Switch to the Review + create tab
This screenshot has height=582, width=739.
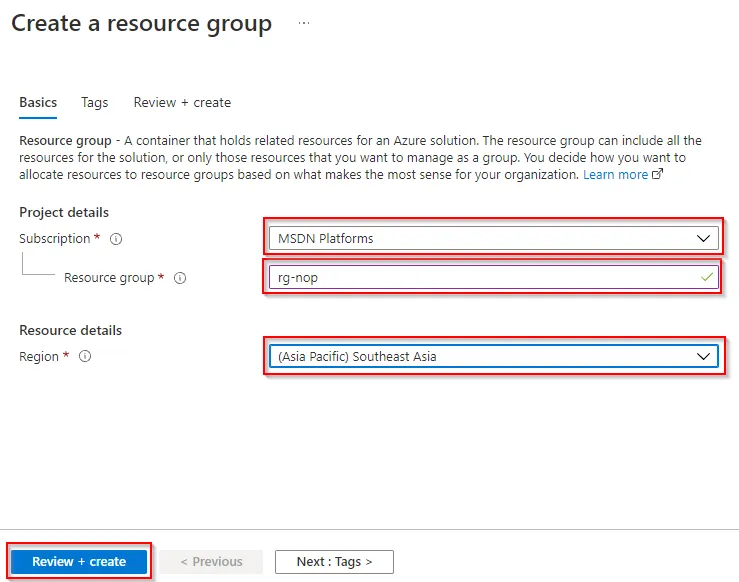[182, 102]
